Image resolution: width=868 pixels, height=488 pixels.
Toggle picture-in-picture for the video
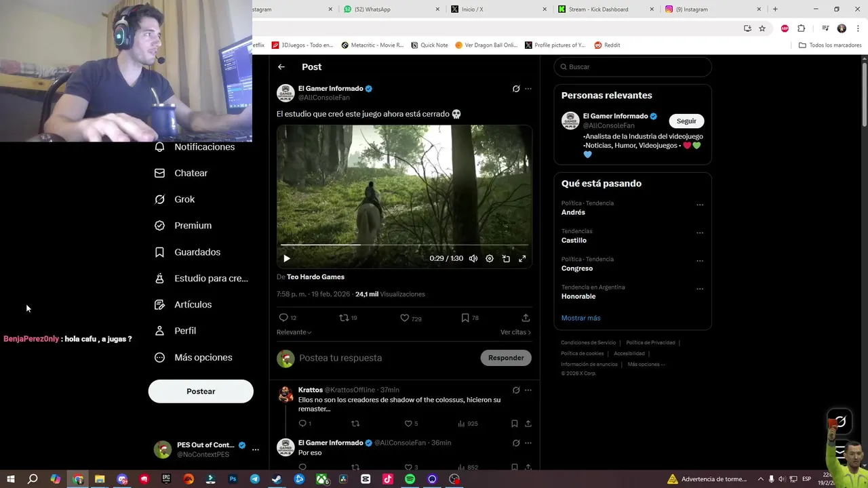(506, 258)
